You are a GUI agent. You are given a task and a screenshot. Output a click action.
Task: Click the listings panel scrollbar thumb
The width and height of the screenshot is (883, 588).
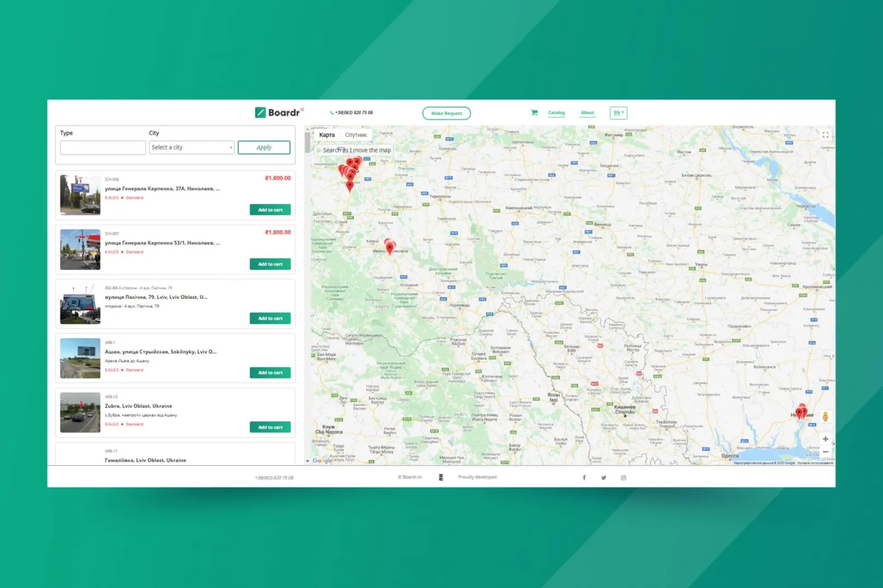point(307,143)
